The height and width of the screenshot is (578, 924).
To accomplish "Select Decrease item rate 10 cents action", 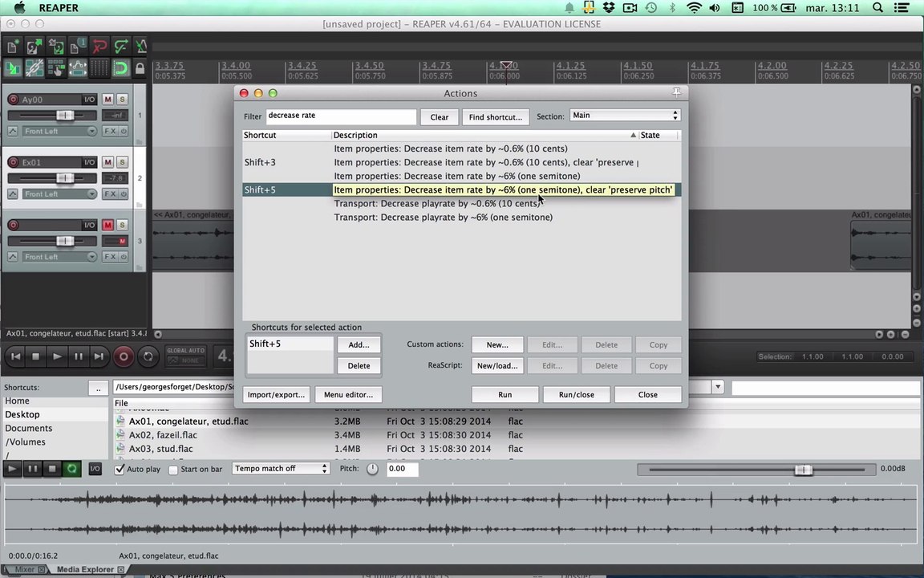I will [x=451, y=149].
